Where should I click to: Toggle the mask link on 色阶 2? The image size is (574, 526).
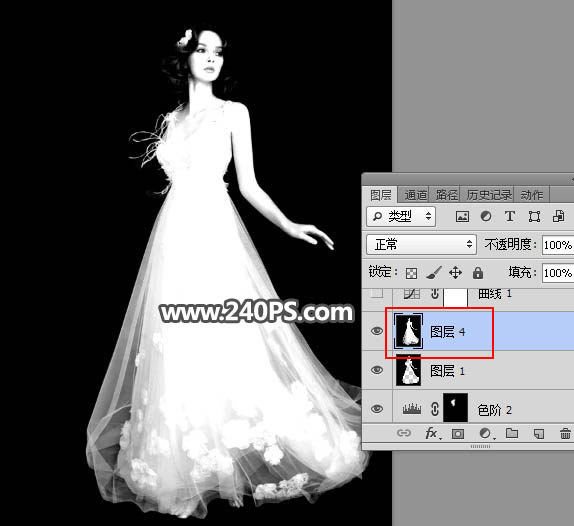pyautogui.click(x=435, y=409)
